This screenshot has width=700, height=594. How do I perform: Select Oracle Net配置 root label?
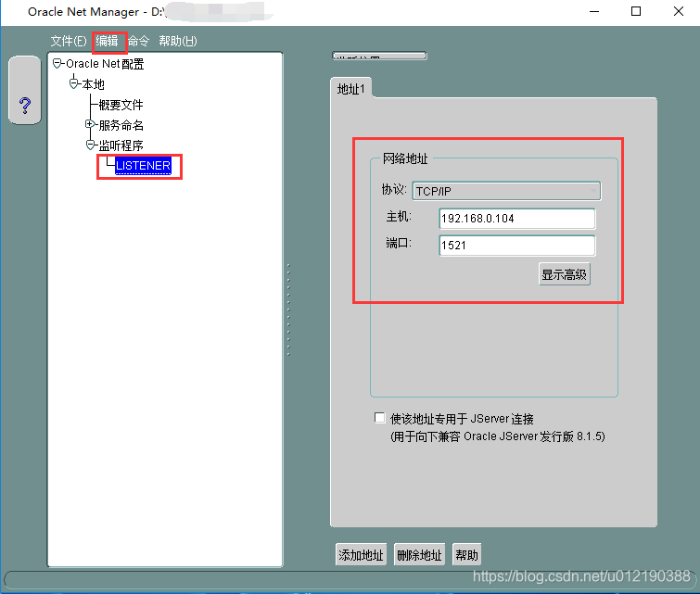pyautogui.click(x=105, y=64)
